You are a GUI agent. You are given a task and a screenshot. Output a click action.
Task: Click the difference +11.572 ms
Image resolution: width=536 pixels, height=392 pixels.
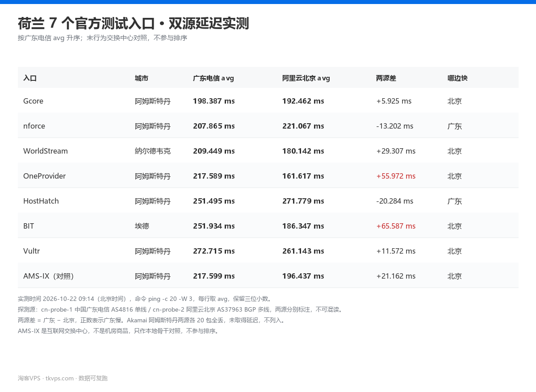(396, 251)
